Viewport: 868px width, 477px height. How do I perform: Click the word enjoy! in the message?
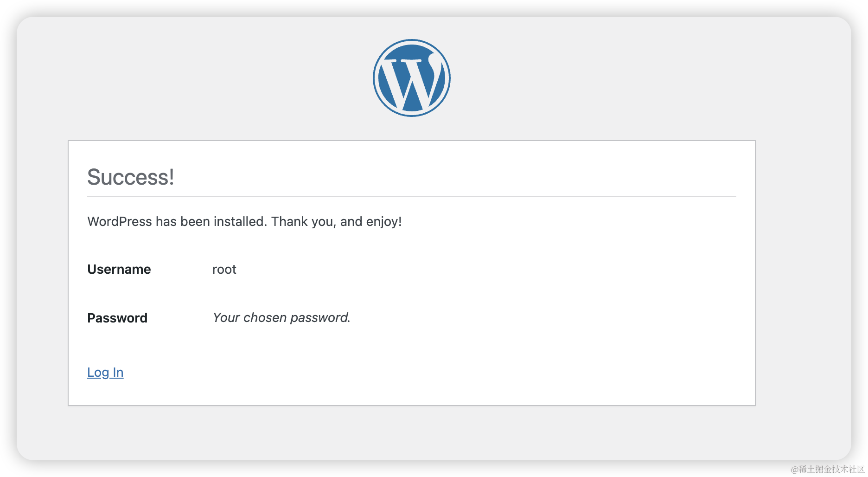pos(384,222)
